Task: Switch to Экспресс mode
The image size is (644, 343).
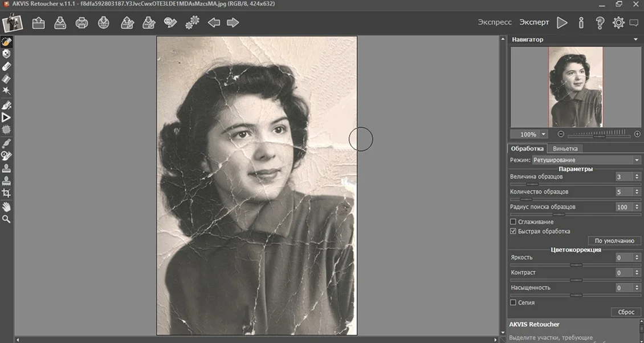Action: pos(494,22)
